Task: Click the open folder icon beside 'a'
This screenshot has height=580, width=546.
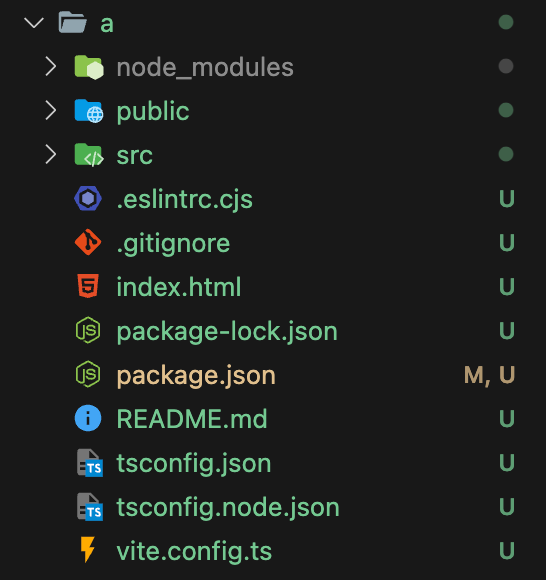Action: coord(73,22)
